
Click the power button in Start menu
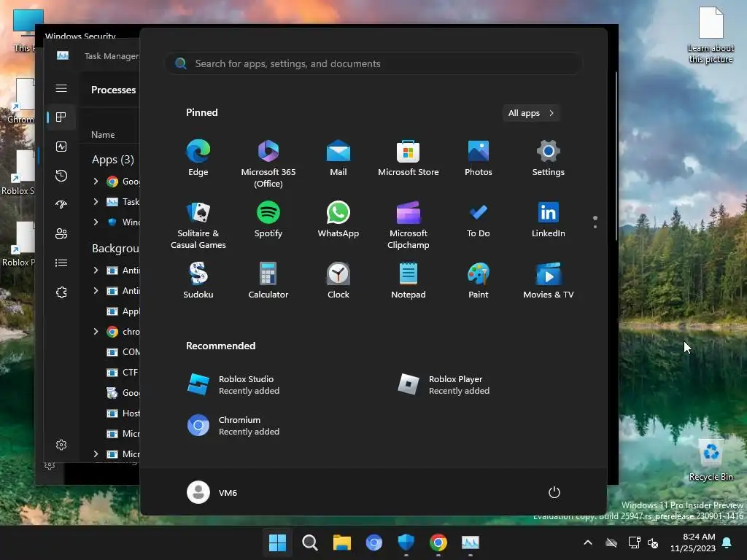point(554,492)
